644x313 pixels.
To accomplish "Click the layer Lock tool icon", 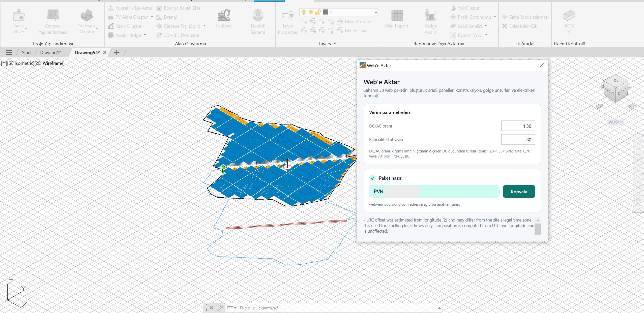I will (331, 22).
